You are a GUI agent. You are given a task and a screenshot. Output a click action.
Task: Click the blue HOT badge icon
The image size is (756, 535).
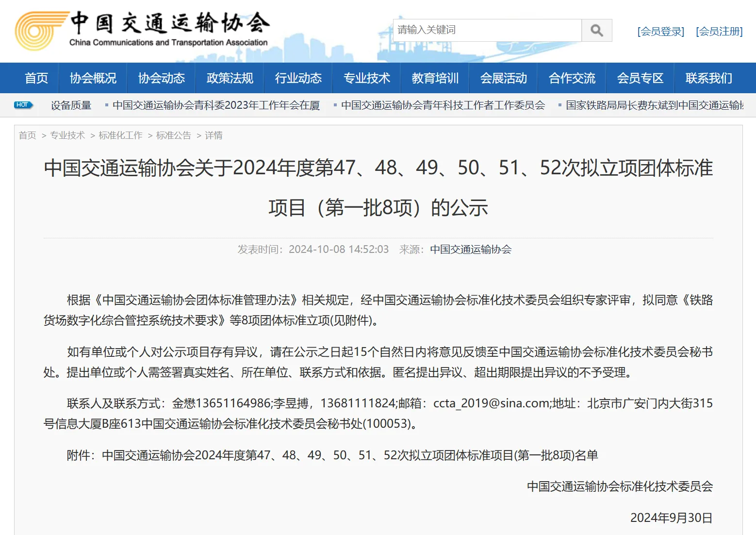click(23, 105)
